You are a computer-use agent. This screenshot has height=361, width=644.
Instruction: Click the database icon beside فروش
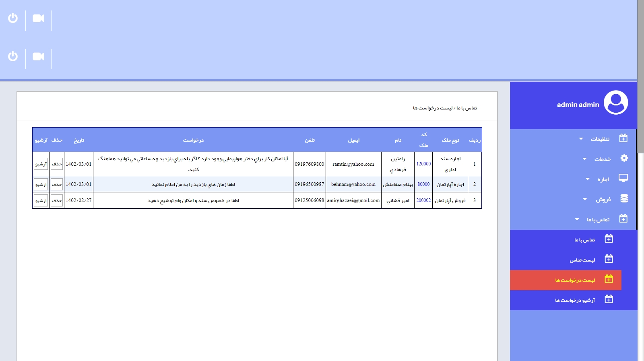tap(624, 198)
